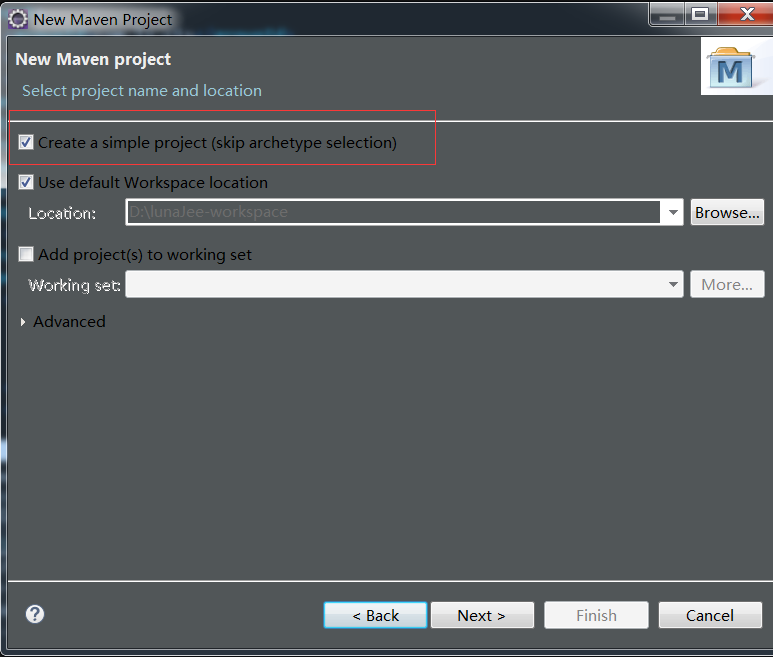The height and width of the screenshot is (657, 773).
Task: Uncheck Create a simple project checkbox
Action: point(26,142)
